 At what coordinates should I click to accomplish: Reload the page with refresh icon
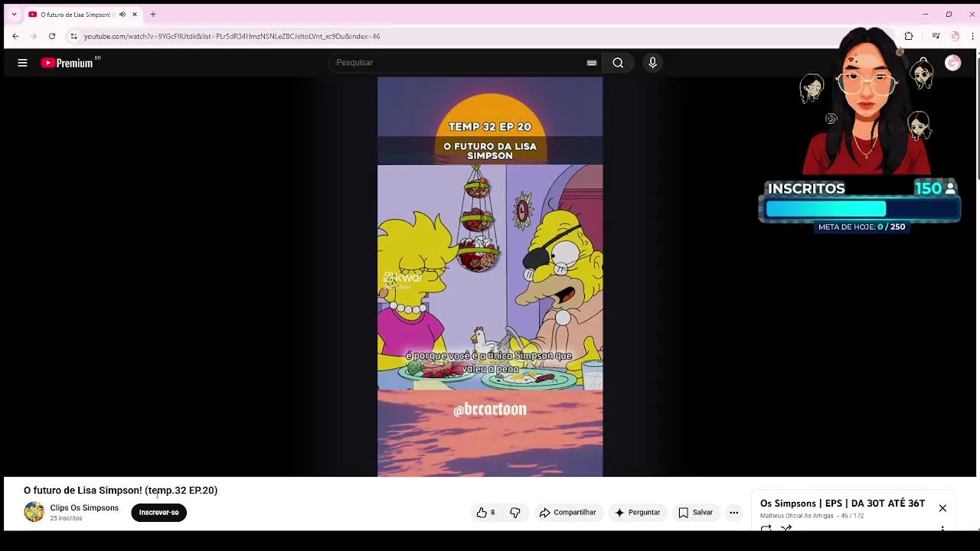pos(52,36)
